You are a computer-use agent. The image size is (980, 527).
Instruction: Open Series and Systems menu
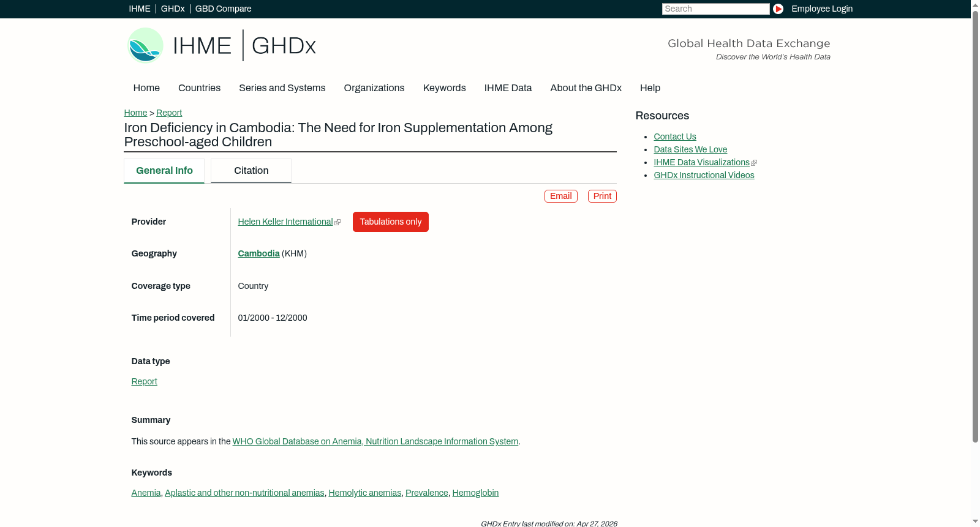click(x=282, y=88)
